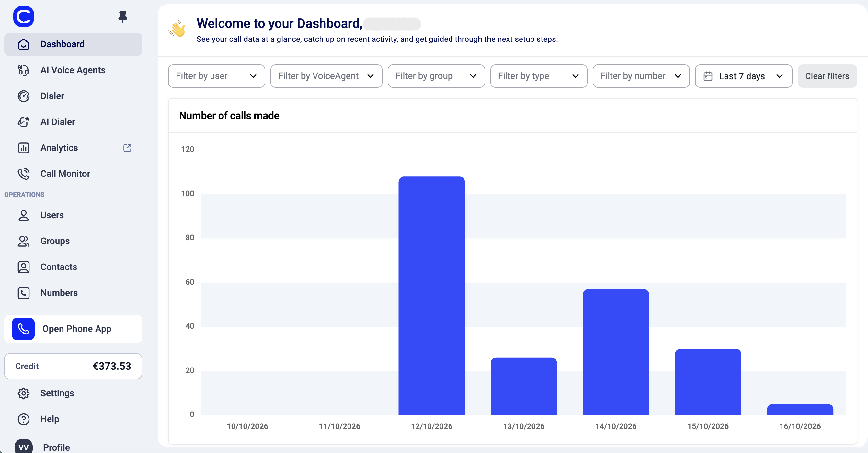Go to AI Voice Agents
Image resolution: width=868 pixels, height=453 pixels.
[73, 70]
